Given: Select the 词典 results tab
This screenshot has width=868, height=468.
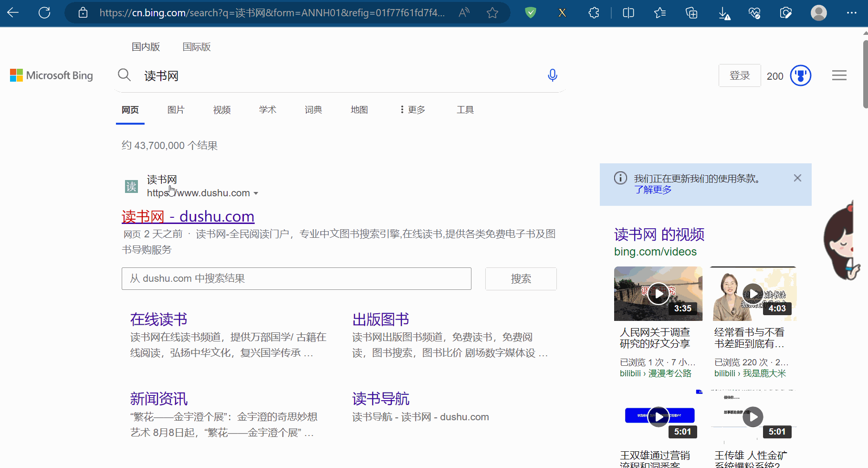Looking at the screenshot, I should (314, 110).
